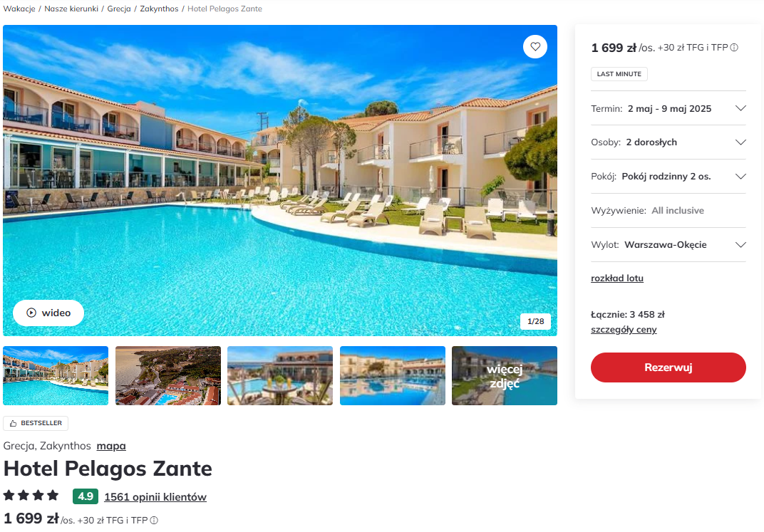Click info icon next to bottom price
The height and width of the screenshot is (532, 764).
click(x=154, y=521)
